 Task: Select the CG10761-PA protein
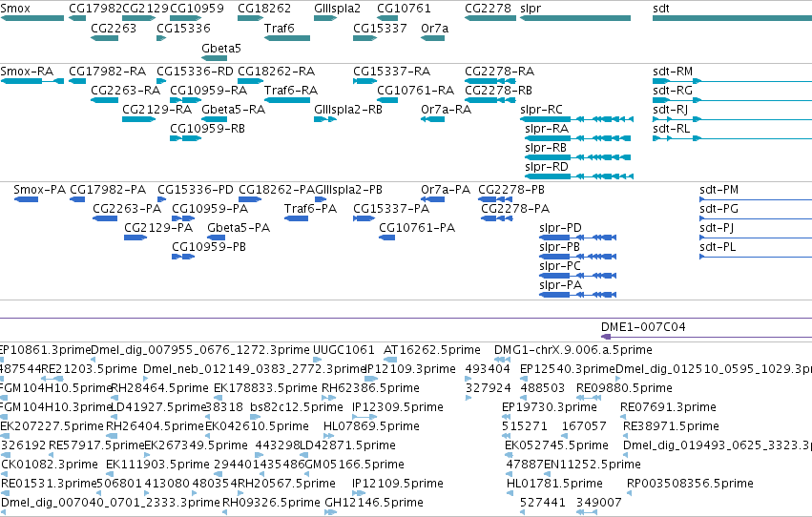click(386, 238)
